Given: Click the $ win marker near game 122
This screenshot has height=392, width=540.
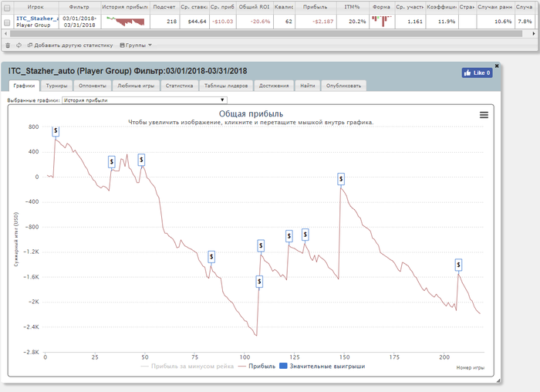Looking at the screenshot, I should coord(289,236).
